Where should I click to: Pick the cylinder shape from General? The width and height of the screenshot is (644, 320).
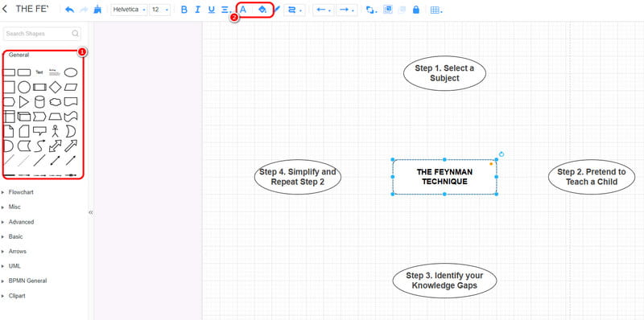39,102
